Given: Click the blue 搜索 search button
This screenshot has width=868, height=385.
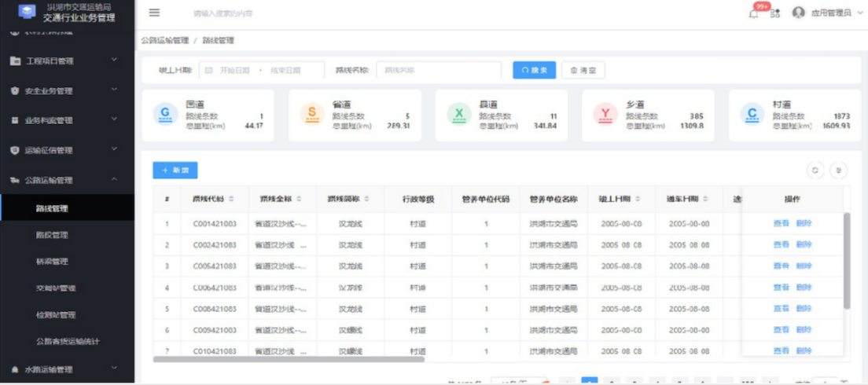Looking at the screenshot, I should pyautogui.click(x=534, y=70).
